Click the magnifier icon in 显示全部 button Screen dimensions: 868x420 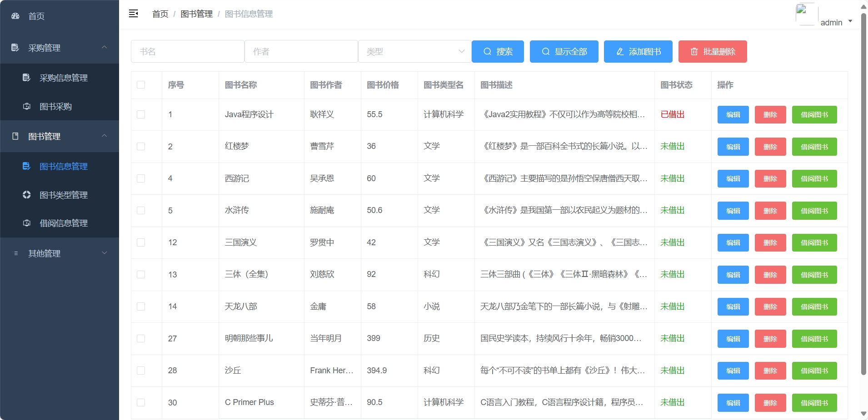coord(545,52)
